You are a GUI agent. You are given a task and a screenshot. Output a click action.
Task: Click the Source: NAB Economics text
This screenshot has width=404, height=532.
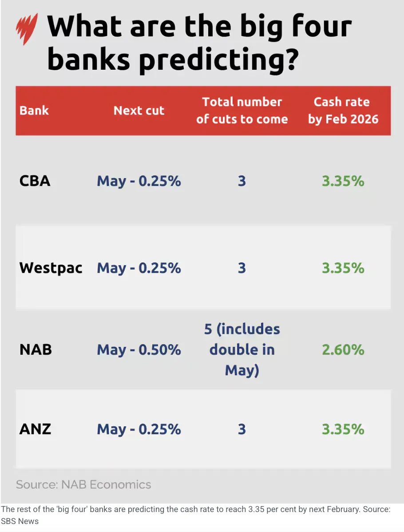[83, 484]
